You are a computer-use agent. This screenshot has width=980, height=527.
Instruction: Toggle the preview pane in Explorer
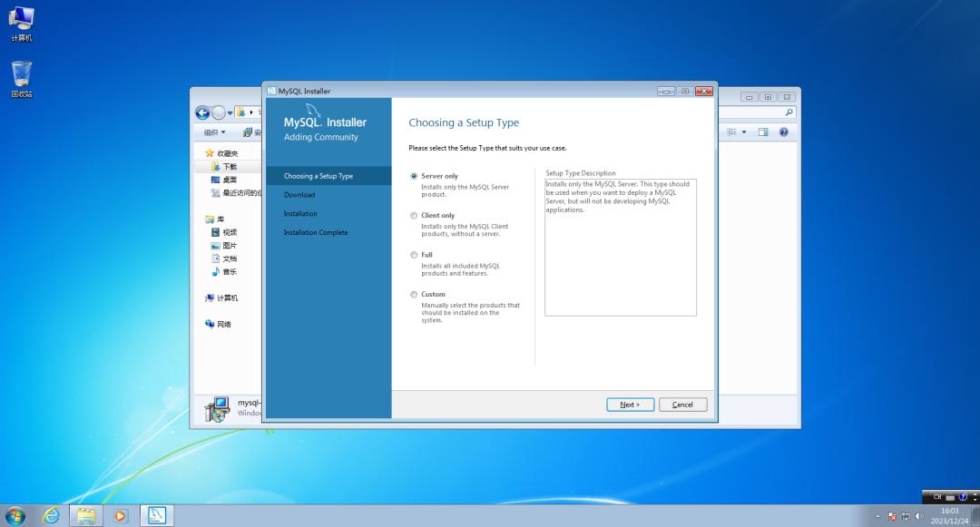click(763, 132)
